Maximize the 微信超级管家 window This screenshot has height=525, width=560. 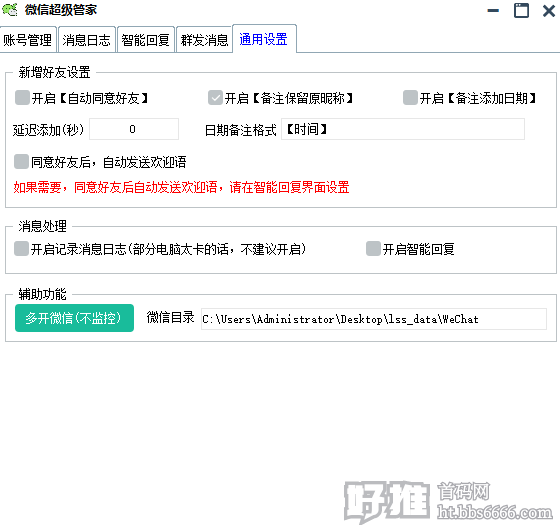[521, 10]
